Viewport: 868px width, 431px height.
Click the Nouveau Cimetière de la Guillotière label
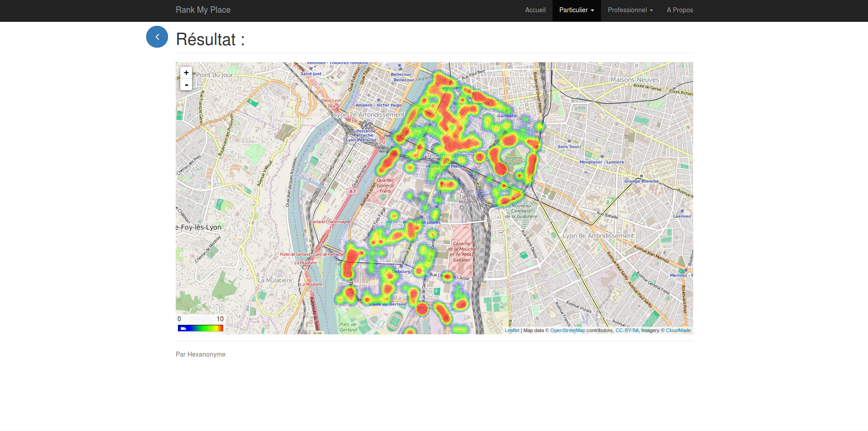pos(521,211)
